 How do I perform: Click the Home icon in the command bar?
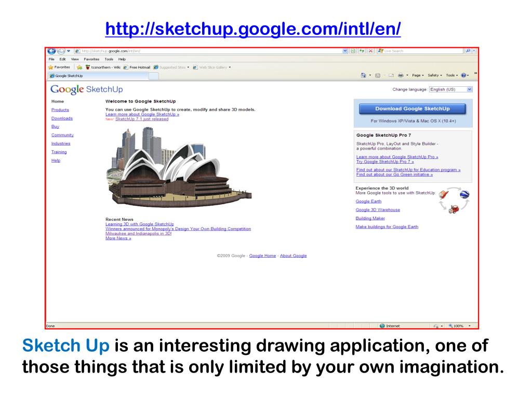coord(363,75)
